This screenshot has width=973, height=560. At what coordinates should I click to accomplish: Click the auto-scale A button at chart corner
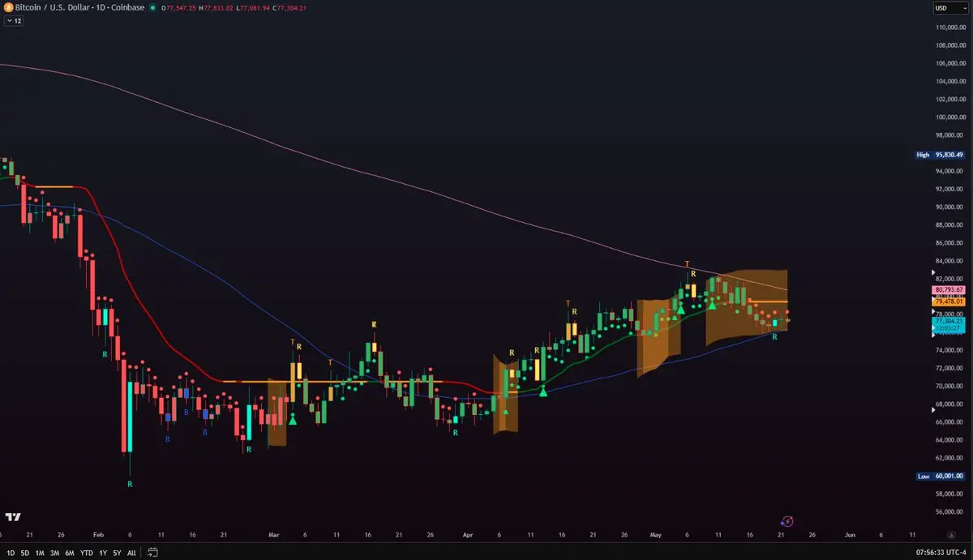point(952,536)
